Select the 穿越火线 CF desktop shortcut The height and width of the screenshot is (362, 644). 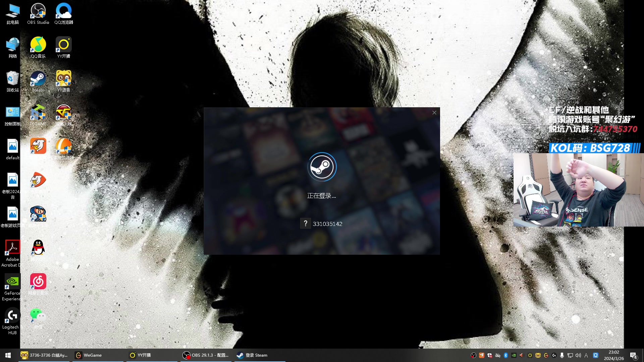coord(64,116)
